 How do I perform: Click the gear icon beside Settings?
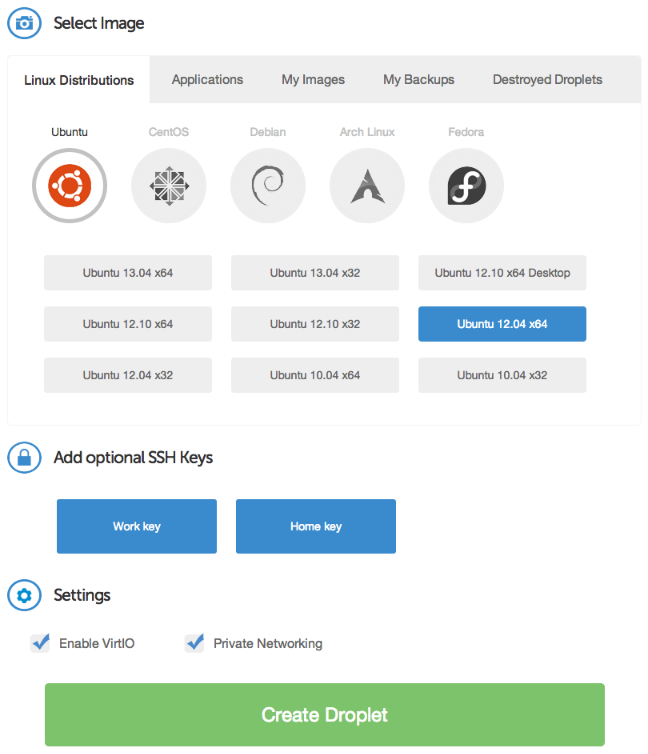pos(25,595)
